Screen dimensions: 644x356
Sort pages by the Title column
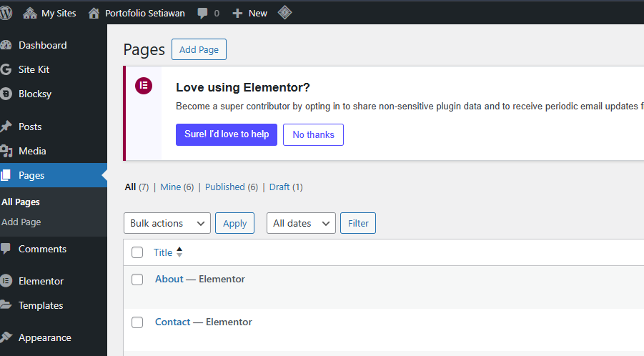tap(163, 252)
